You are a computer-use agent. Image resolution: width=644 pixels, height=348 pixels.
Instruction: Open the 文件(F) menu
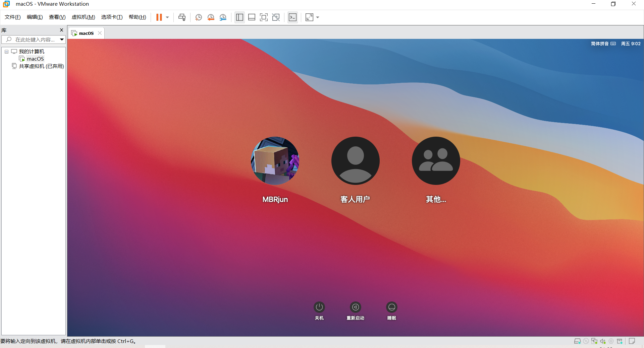(13, 17)
